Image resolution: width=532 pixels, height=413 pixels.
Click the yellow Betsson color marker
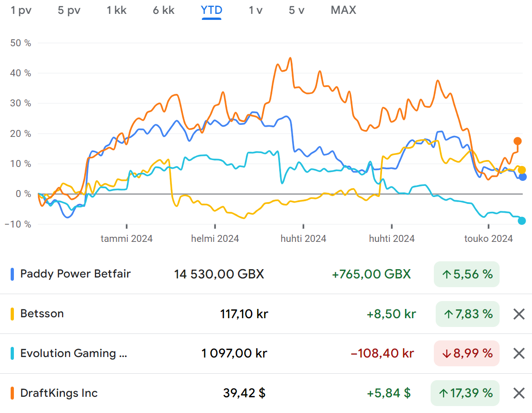pos(12,314)
